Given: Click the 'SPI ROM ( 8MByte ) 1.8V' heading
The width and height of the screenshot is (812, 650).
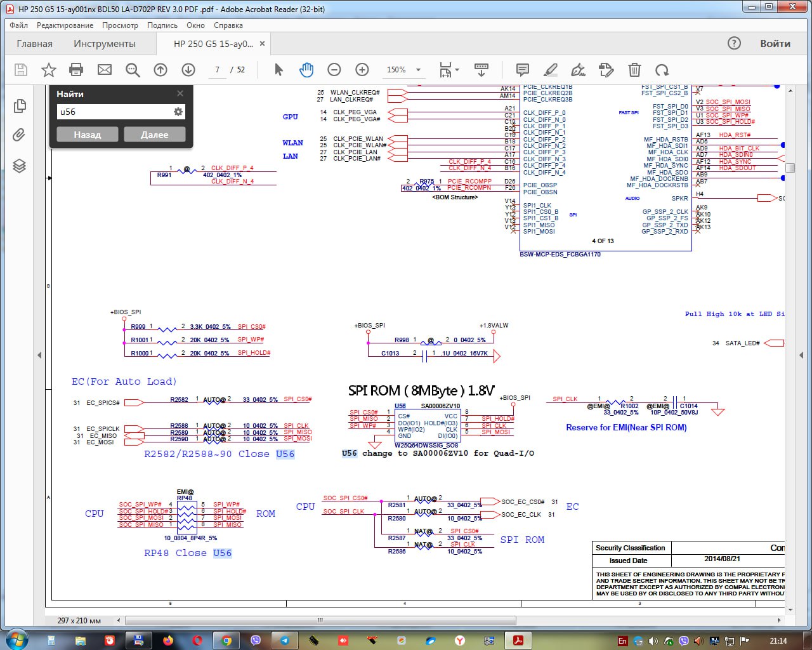Looking at the screenshot, I should (421, 391).
